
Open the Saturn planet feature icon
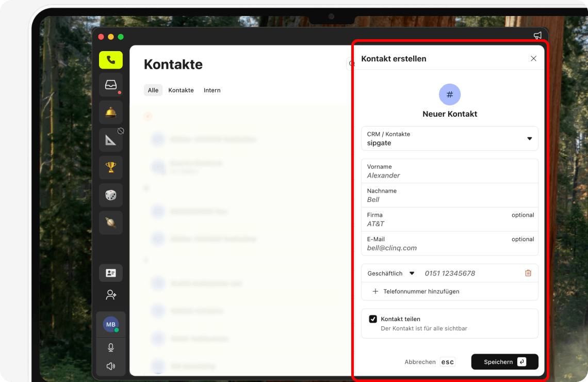(x=110, y=222)
